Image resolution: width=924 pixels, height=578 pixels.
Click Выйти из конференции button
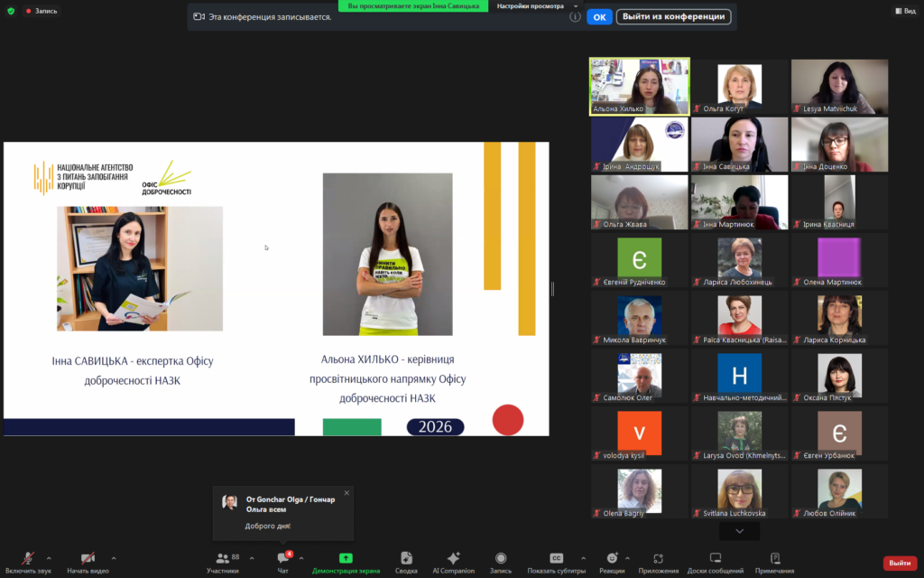tap(673, 16)
